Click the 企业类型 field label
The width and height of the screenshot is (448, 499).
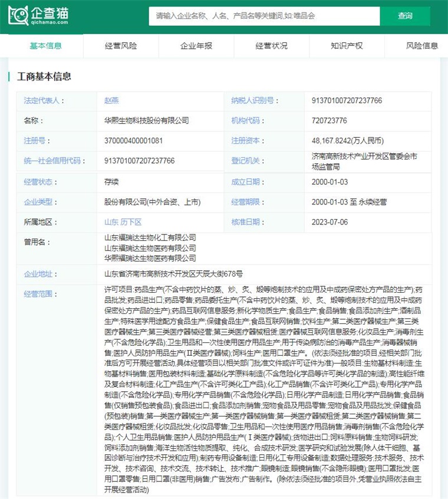(38, 202)
